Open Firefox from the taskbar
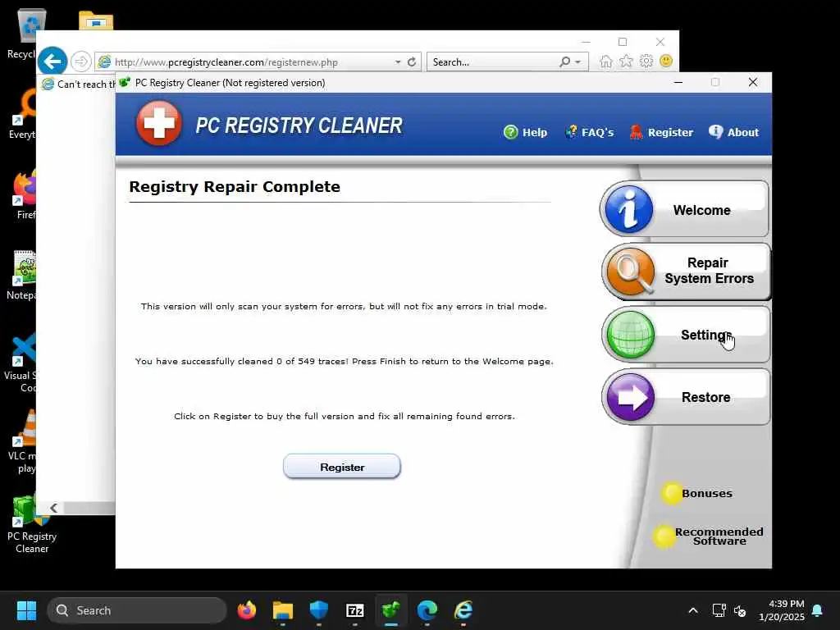This screenshot has height=630, width=840. 246,610
